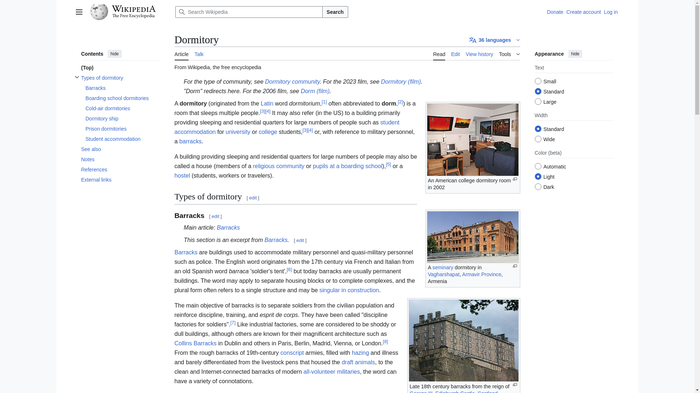Select Light color mode

(538, 177)
